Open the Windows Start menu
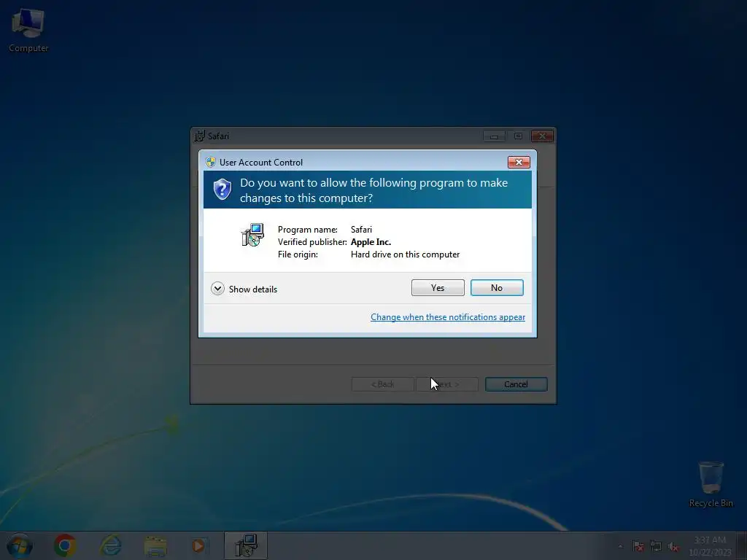Screen dimensions: 747x560 (19, 545)
